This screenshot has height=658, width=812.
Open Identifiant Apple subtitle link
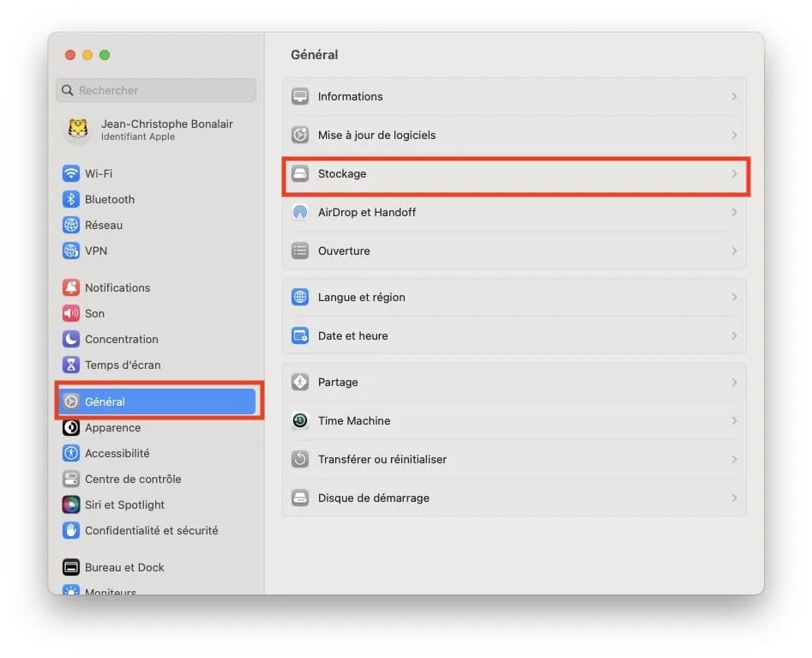point(138,136)
